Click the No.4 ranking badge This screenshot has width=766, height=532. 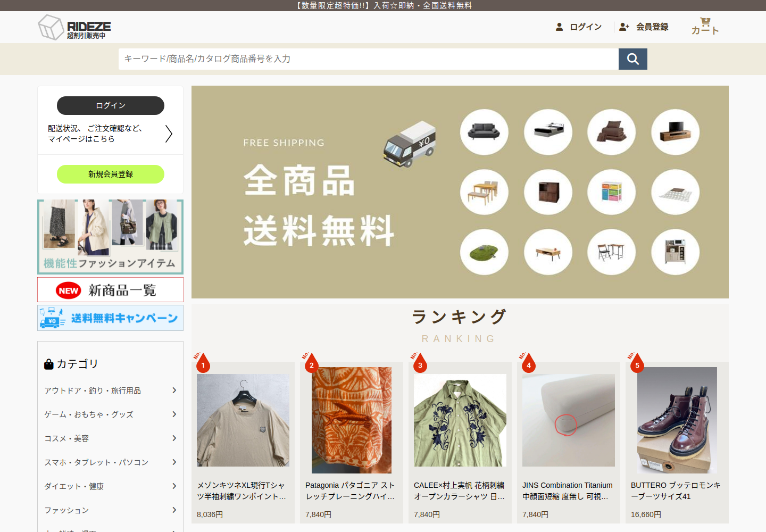click(x=528, y=362)
